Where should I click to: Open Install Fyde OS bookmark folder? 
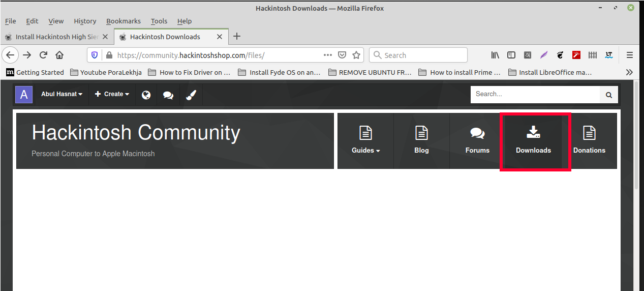pyautogui.click(x=279, y=72)
